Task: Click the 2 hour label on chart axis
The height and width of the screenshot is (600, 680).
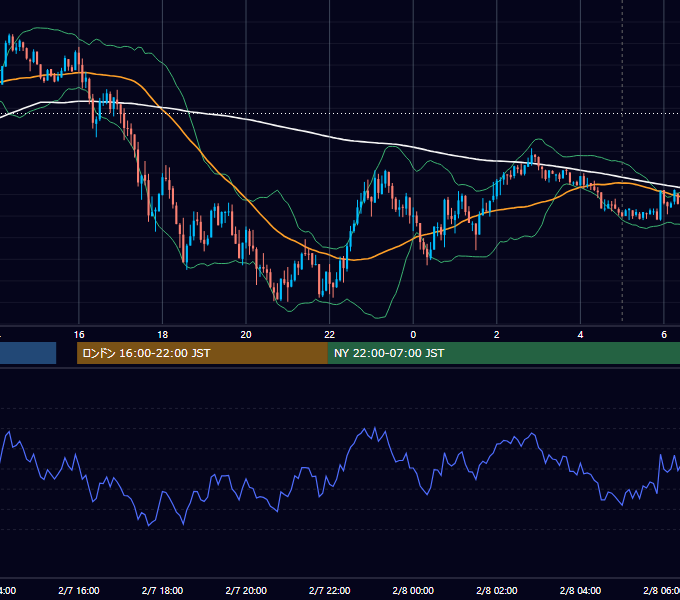Action: coord(497,335)
